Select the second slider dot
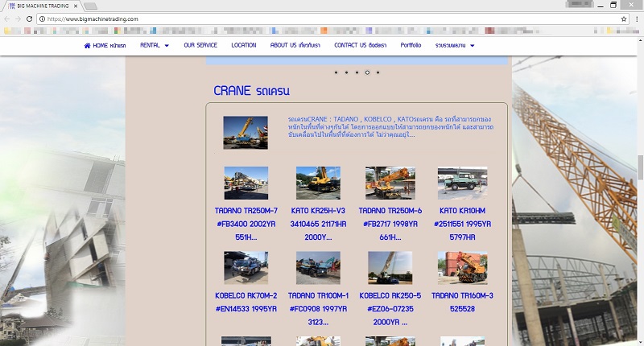Viewport: 644px width, 346px height. [346, 72]
